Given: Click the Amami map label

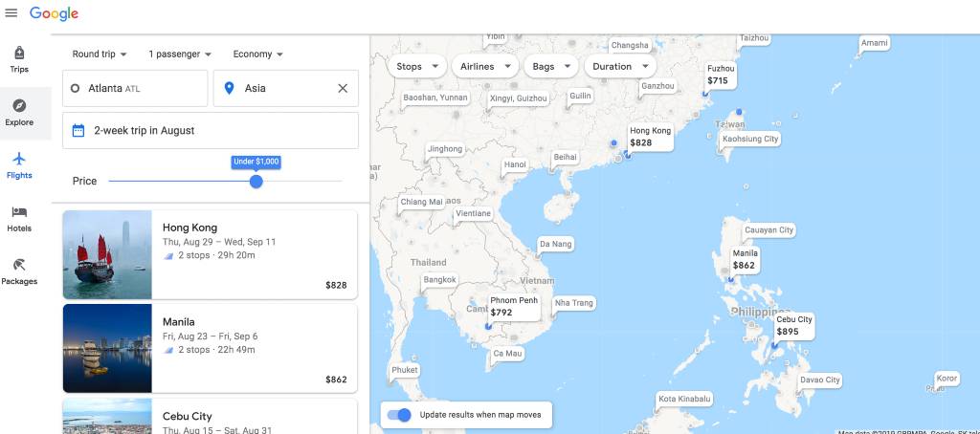Looking at the screenshot, I should click(x=874, y=43).
